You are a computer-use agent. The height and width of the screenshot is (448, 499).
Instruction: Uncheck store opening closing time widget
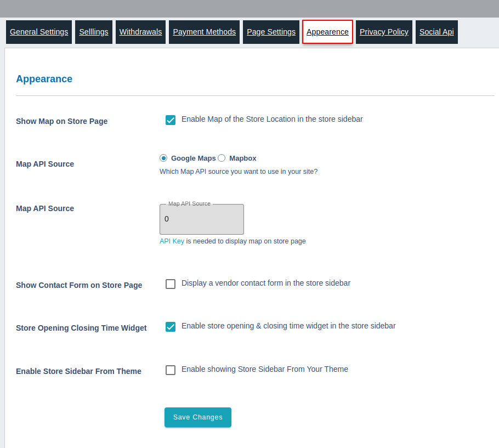tap(171, 326)
